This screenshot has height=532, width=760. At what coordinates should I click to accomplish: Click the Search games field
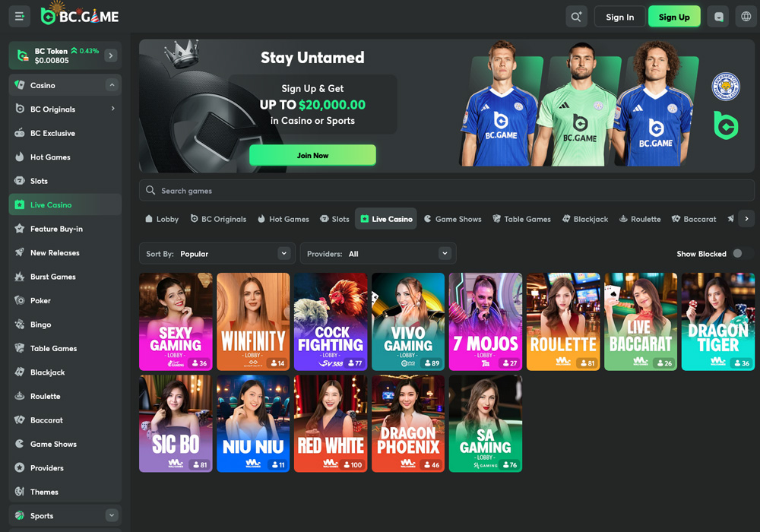tap(446, 191)
